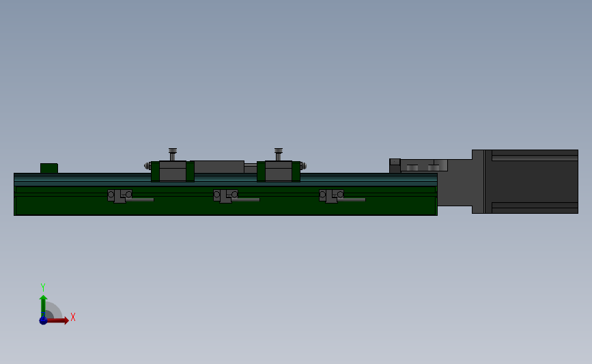
Task: Pick the grease fitting on the right carriage's end
Action: click(x=304, y=165)
